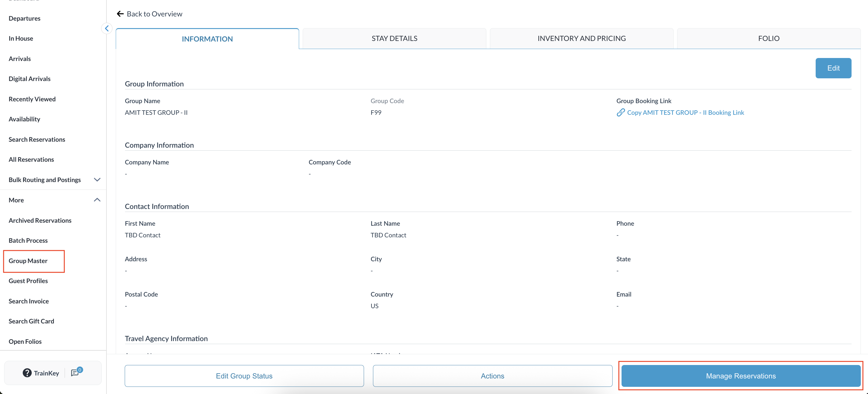
Task: Collapse the More section chevron
Action: (x=97, y=200)
